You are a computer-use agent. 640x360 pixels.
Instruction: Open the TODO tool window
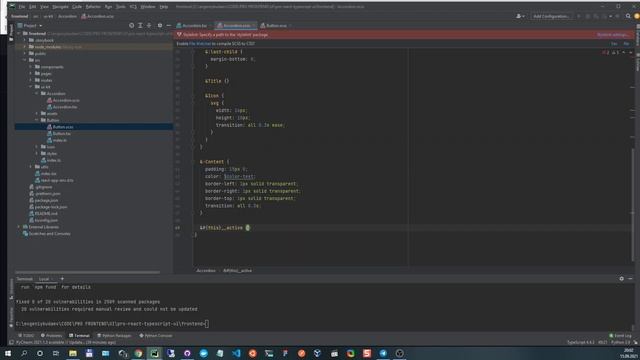click(26, 336)
